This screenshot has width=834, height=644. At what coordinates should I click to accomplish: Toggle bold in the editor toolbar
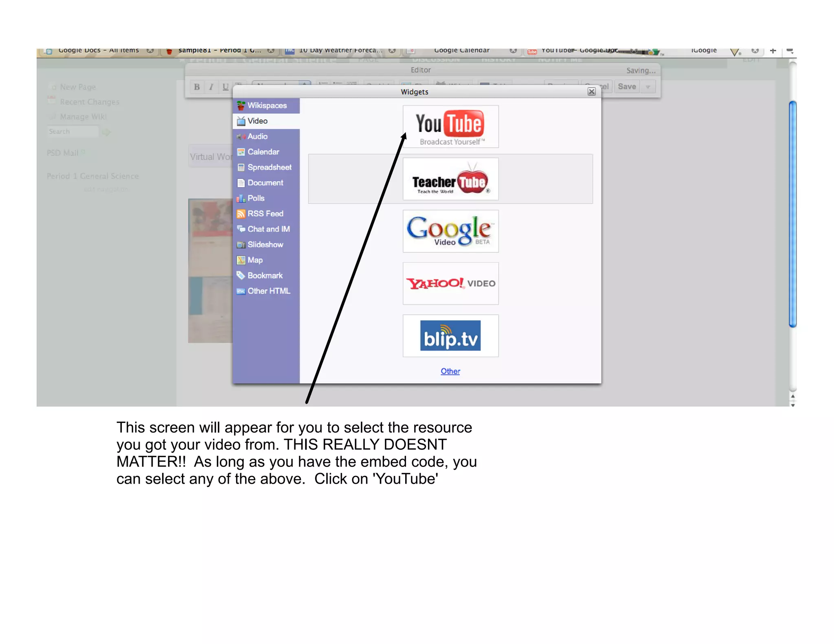197,87
